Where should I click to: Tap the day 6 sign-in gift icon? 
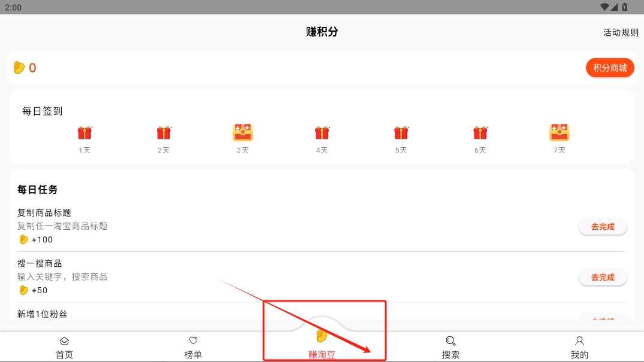480,133
